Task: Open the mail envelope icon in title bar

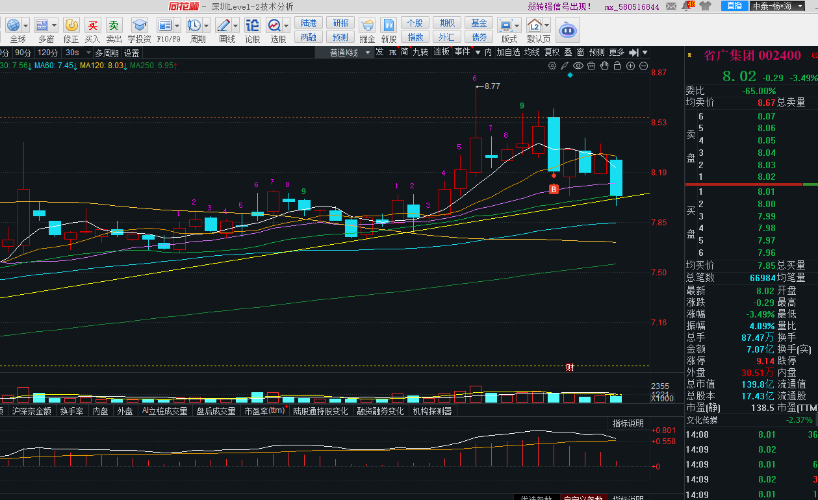Action: 672,6
